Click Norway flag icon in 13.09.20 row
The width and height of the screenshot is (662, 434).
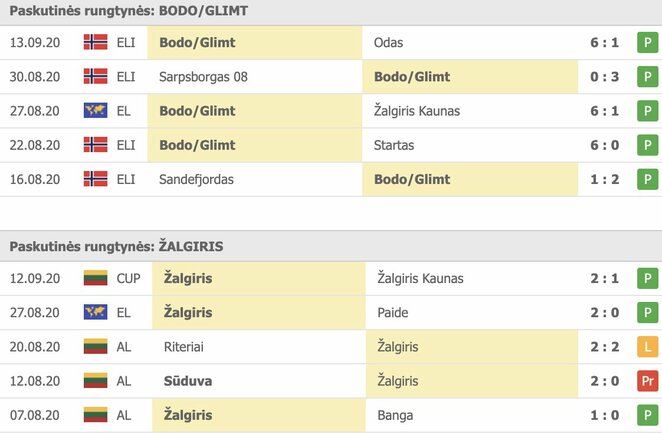96,43
